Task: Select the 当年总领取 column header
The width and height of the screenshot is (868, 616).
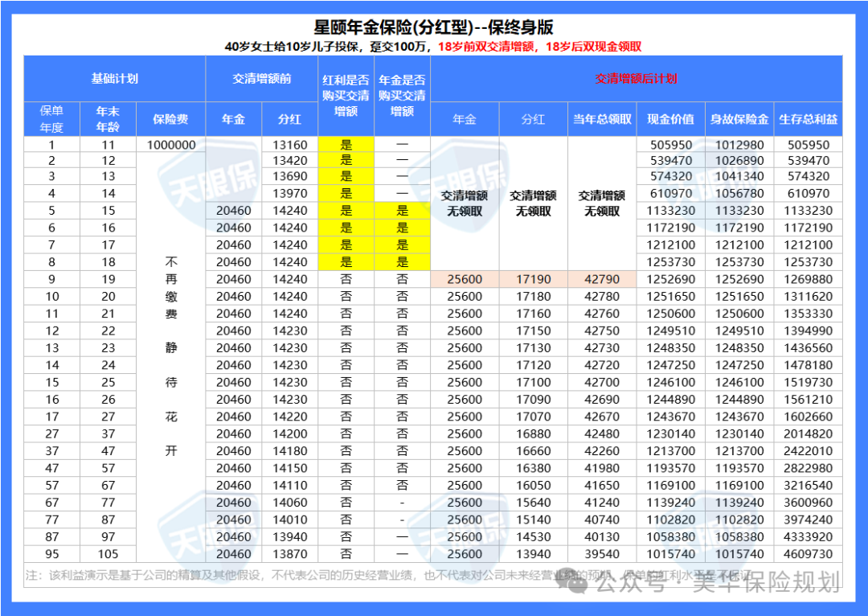Action: 602,119
